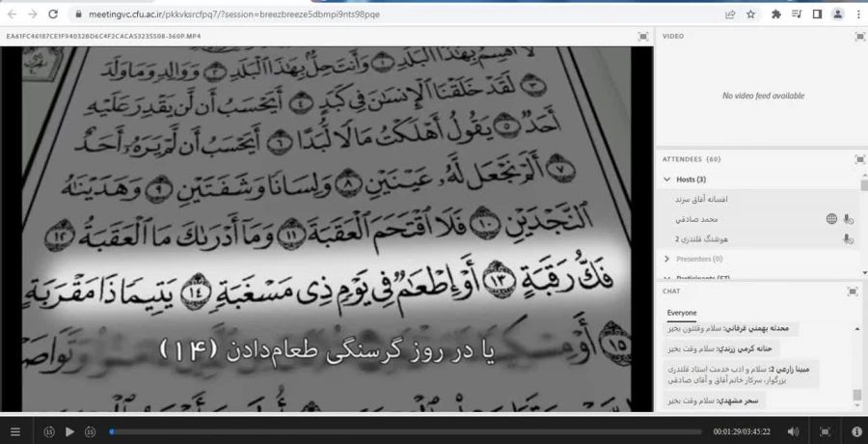The width and height of the screenshot is (868, 444).
Task: Maximize the Video panel
Action: 859,36
